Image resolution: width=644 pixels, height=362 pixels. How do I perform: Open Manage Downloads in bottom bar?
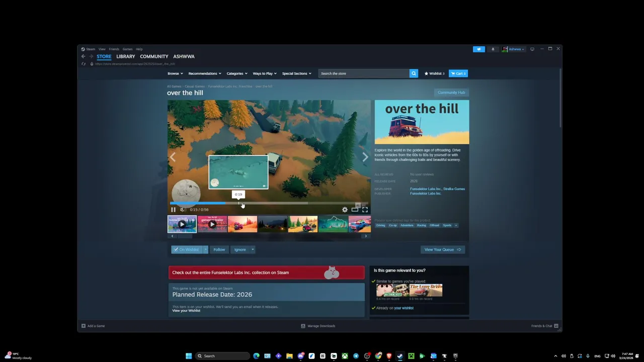318,326
